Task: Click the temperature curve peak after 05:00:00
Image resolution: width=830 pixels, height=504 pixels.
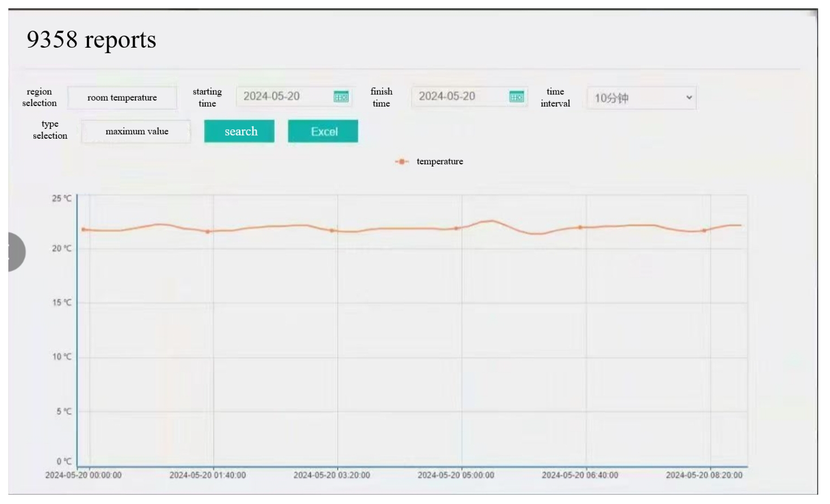Action: point(492,221)
